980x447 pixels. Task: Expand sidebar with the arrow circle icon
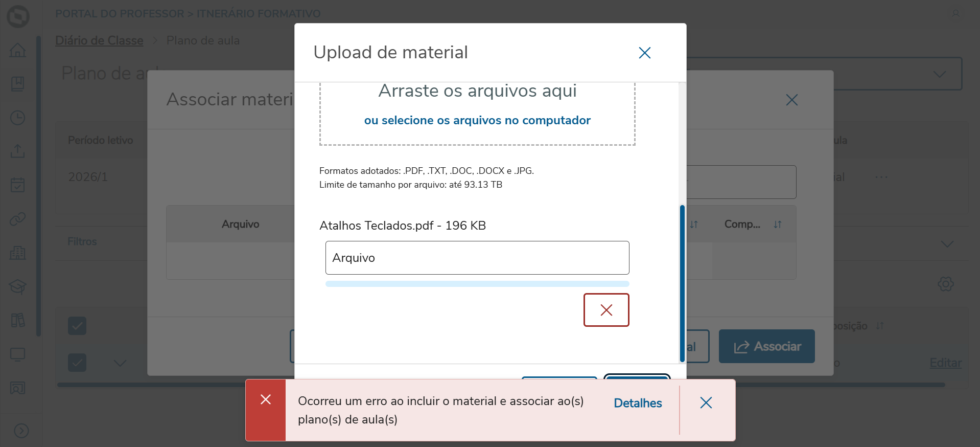[21, 431]
